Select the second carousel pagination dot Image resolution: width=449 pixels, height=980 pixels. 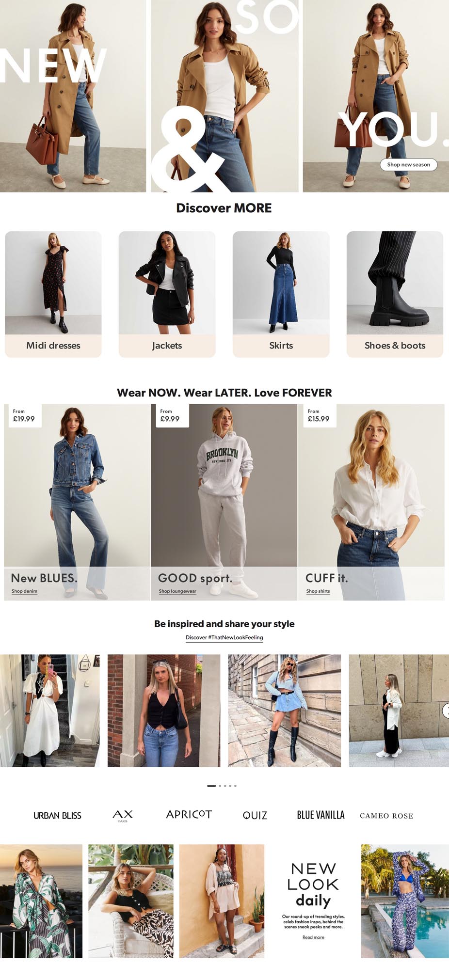(x=220, y=786)
